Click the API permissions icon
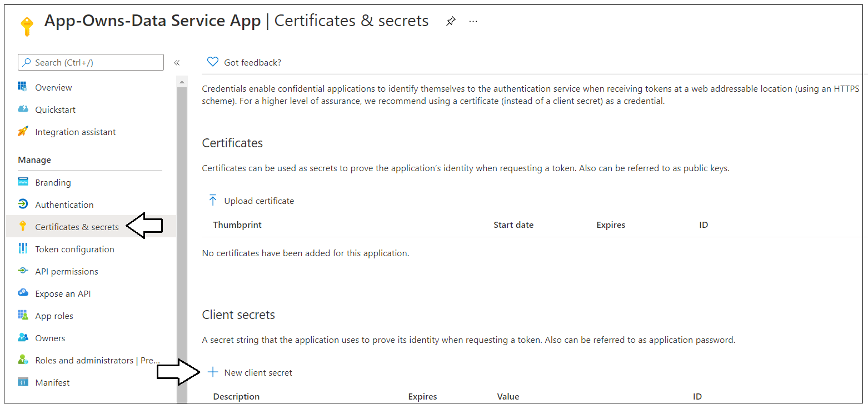868x409 pixels. 23,271
